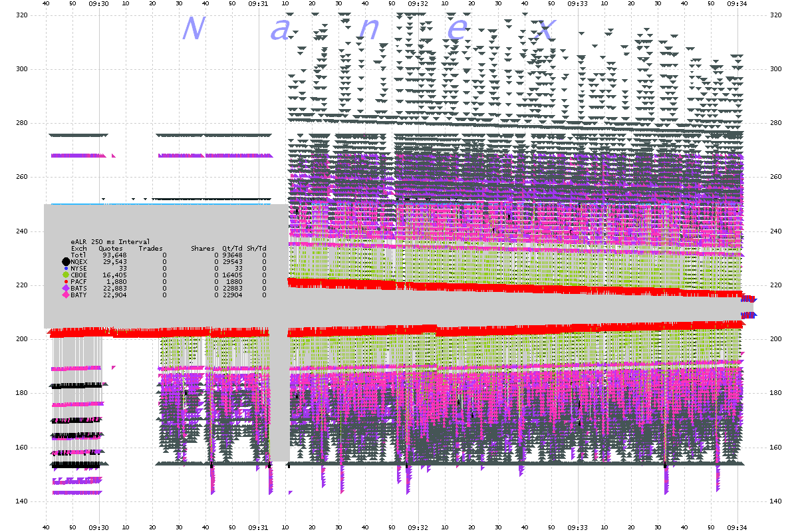Screen dimensions: 798x532
Task: Select the red PACF legend dot
Action: pyautogui.click(x=65, y=281)
